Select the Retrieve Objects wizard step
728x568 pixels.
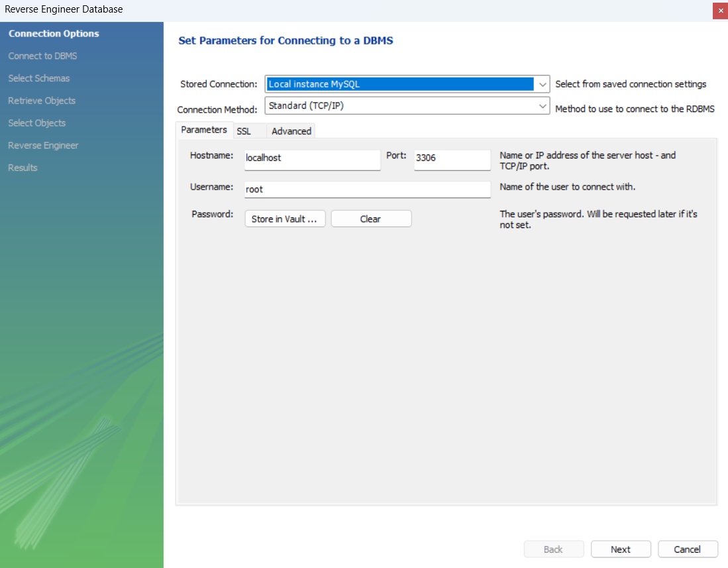[x=42, y=100]
